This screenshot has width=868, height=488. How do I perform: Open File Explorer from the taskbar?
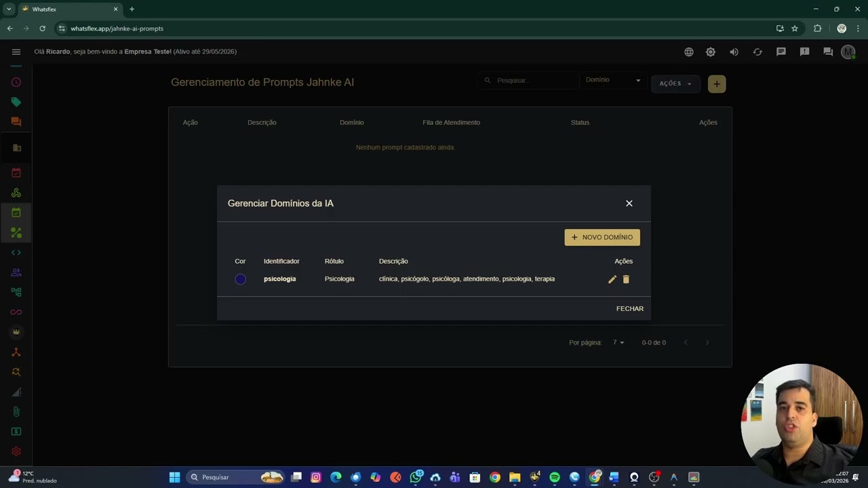click(515, 477)
